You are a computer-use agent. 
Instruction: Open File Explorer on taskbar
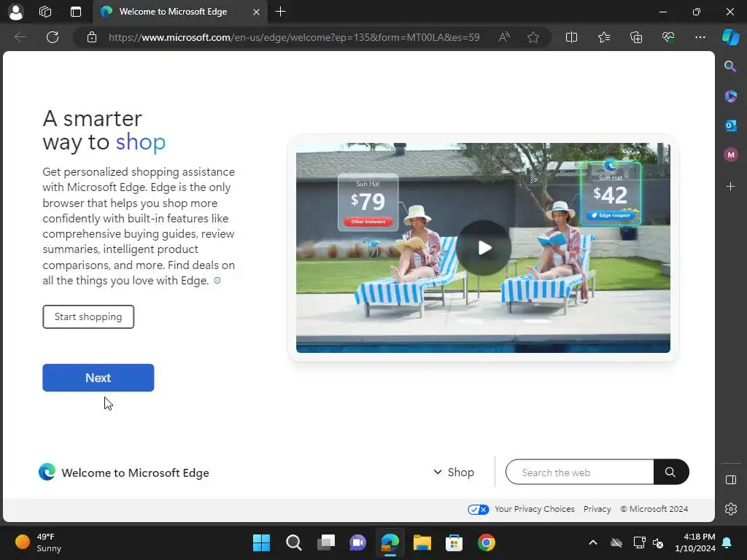[422, 542]
